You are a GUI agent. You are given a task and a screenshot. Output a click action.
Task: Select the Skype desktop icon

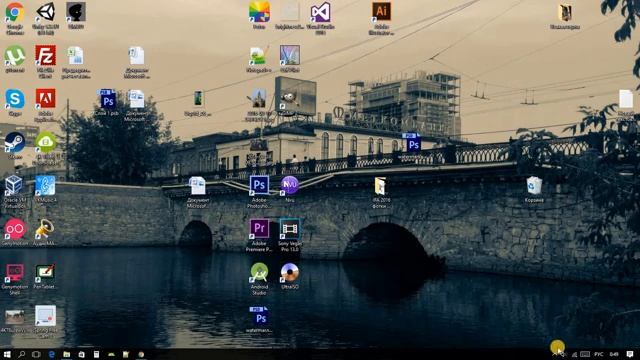[x=15, y=99]
